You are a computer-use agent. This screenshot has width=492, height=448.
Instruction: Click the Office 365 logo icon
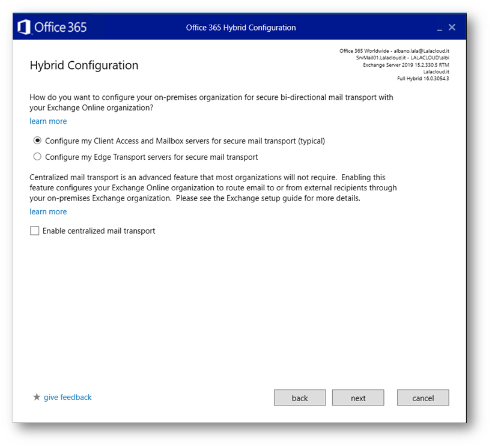[x=24, y=27]
